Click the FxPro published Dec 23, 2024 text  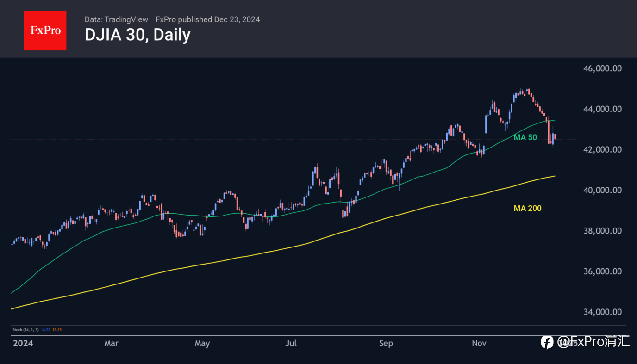click(x=207, y=19)
